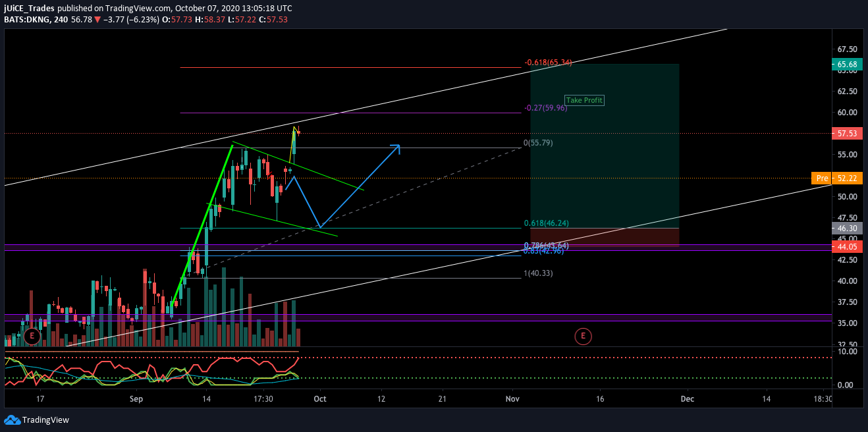Click the red stop loss zone
Screen dimensions: 868x432
pos(605,238)
